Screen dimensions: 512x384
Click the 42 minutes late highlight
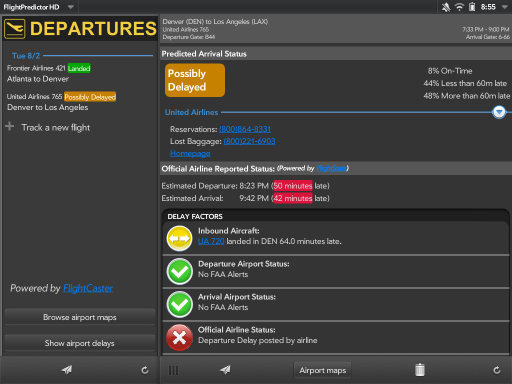pos(293,198)
